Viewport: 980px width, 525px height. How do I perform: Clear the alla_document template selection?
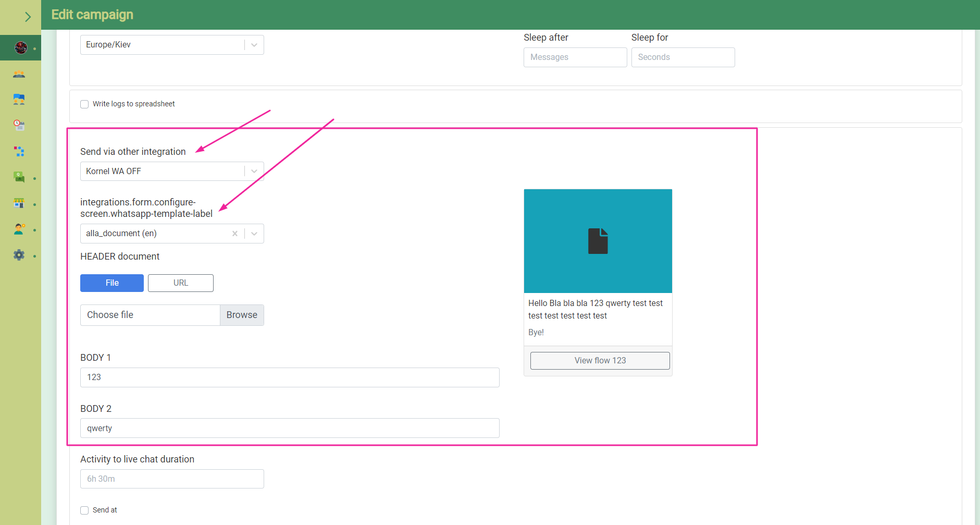(x=235, y=234)
